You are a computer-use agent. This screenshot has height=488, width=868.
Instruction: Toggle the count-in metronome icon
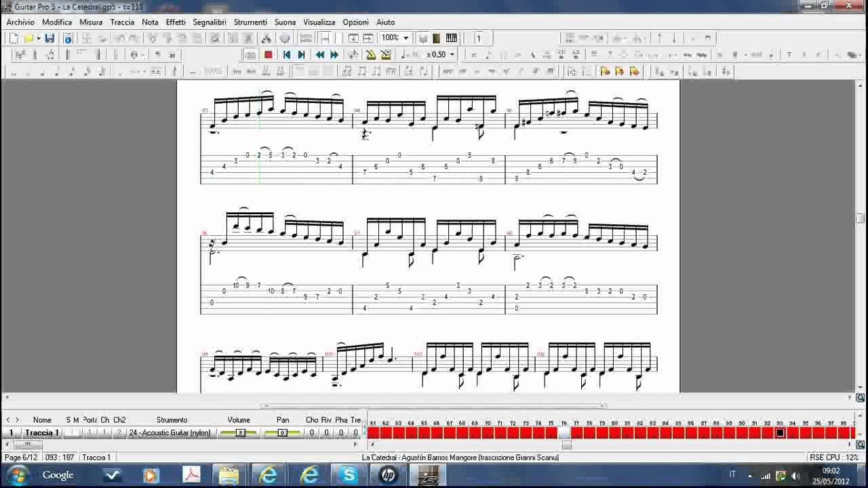pos(386,55)
